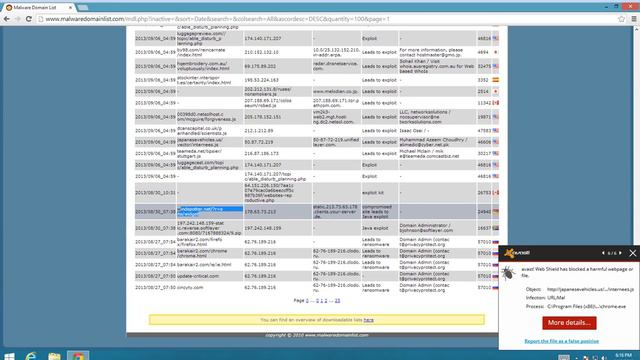Click the 'here' link for downloadable lists
This screenshot has width=640, height=360.
tap(369, 320)
